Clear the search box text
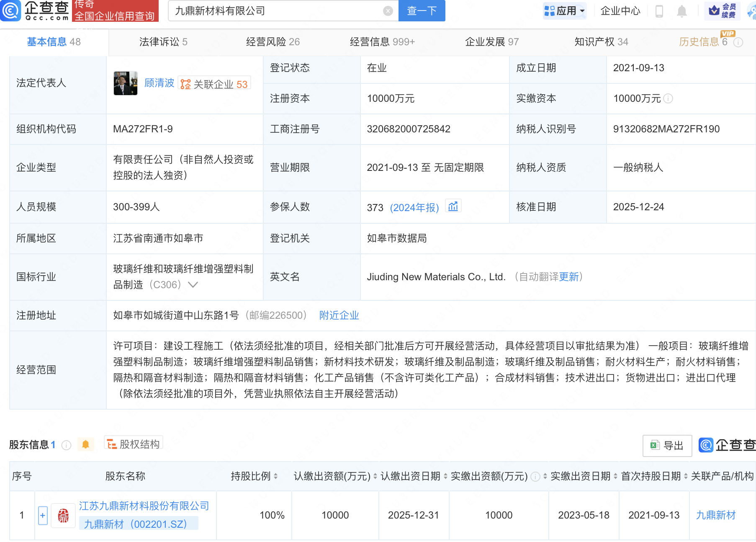 coord(388,11)
